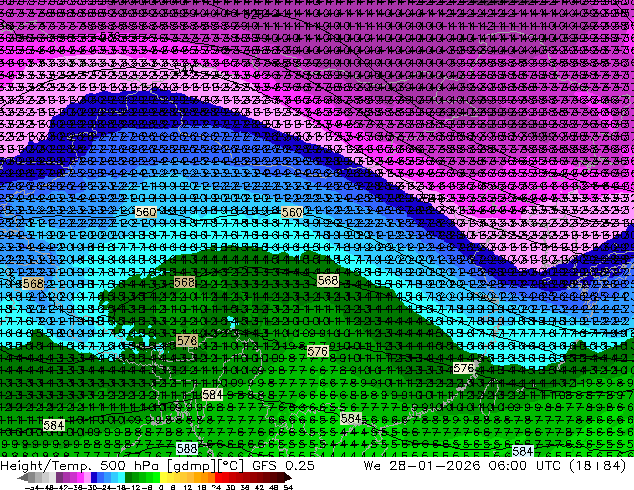Click the 'GFS 0.25' model label
Image resolution: width=634 pixels, height=490 pixels.
point(283,465)
